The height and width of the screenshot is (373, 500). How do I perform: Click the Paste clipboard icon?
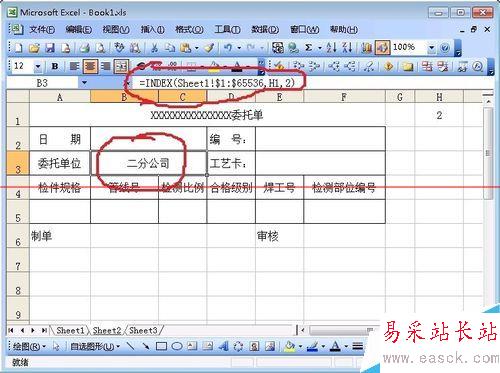pos(185,48)
